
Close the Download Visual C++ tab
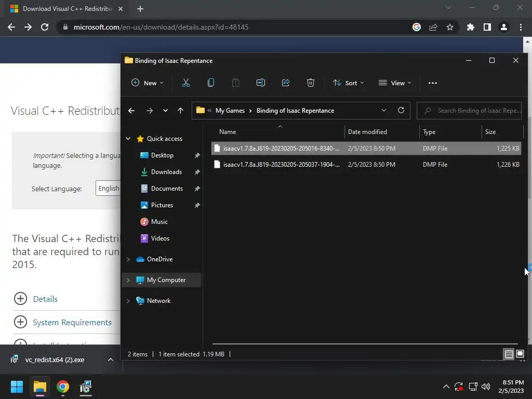click(121, 9)
